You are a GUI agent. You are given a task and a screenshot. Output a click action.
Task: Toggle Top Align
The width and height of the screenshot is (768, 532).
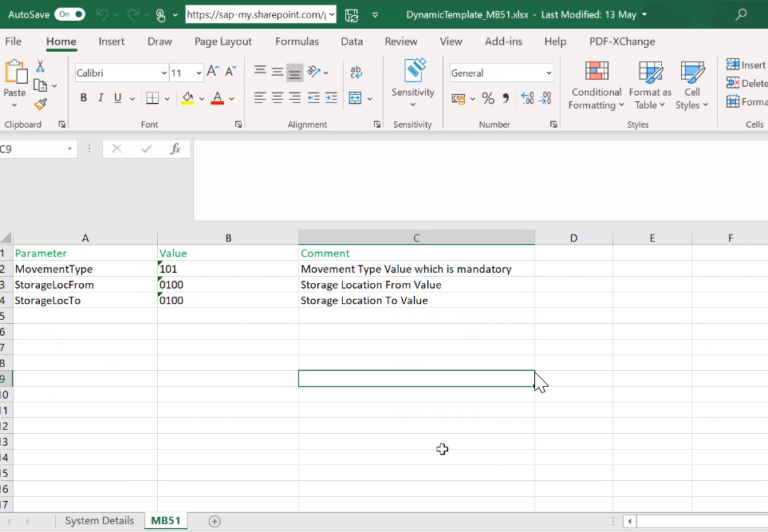click(x=260, y=72)
